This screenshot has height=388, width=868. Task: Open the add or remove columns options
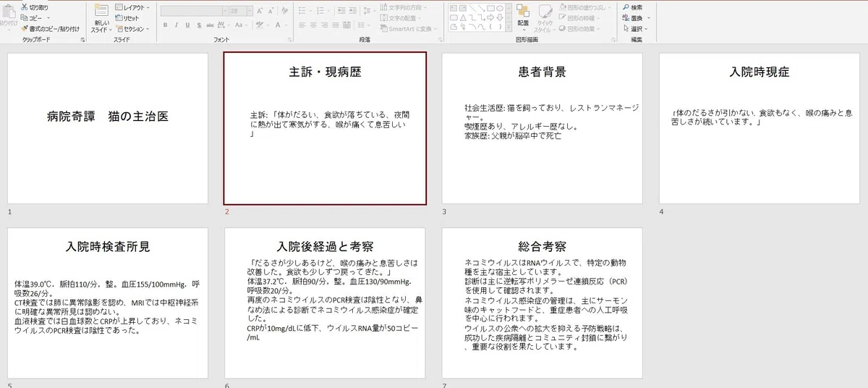coord(362,25)
